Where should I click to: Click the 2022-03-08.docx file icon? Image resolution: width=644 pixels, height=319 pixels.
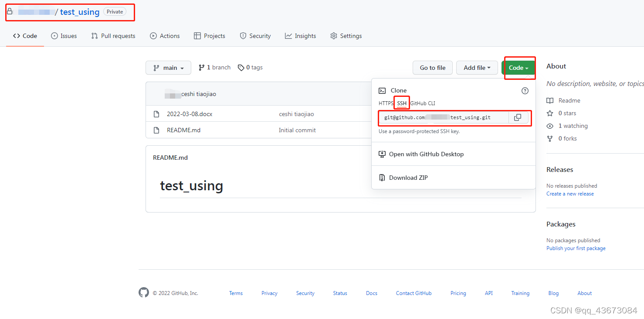tap(156, 114)
